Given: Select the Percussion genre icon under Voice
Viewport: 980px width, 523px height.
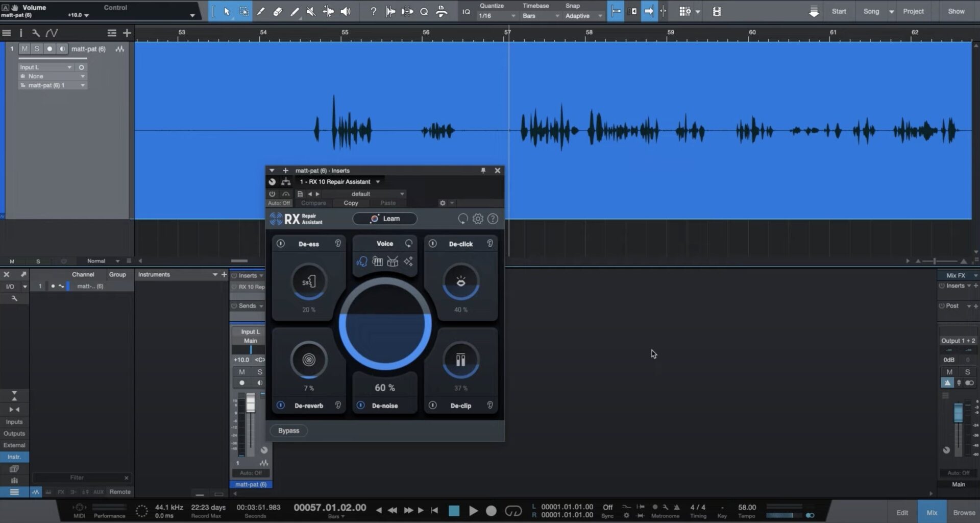Looking at the screenshot, I should [x=393, y=261].
